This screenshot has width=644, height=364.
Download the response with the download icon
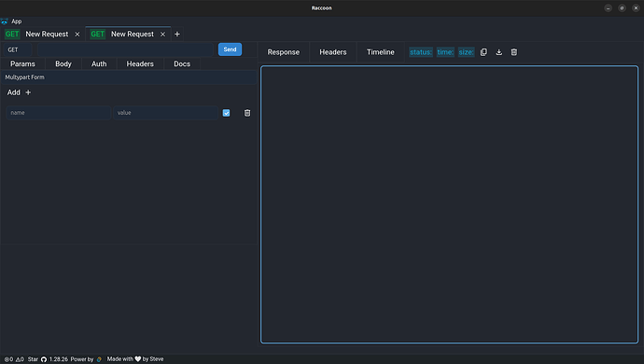point(499,52)
